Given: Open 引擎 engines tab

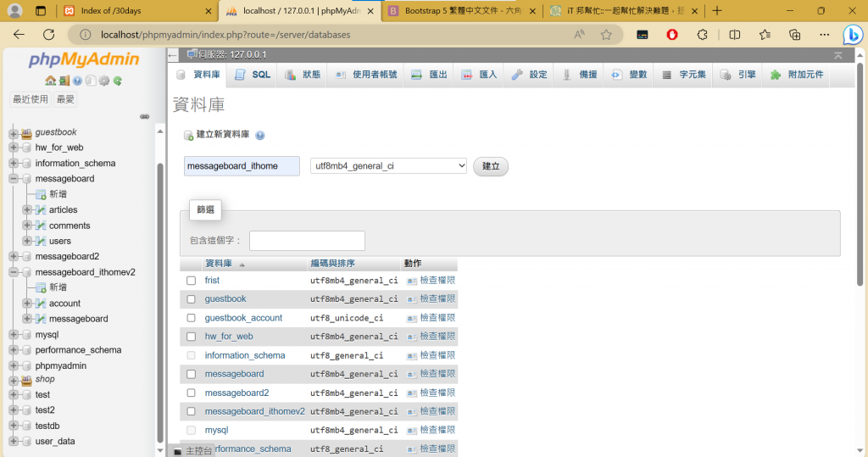Looking at the screenshot, I should (x=738, y=75).
